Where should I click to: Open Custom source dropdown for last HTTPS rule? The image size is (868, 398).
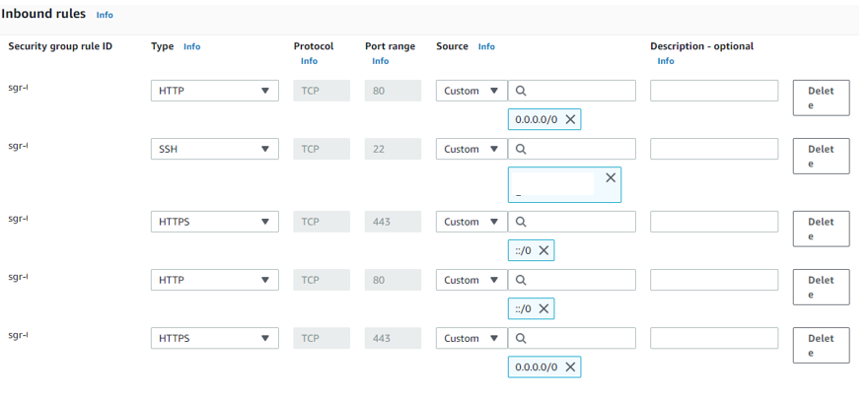click(x=471, y=339)
